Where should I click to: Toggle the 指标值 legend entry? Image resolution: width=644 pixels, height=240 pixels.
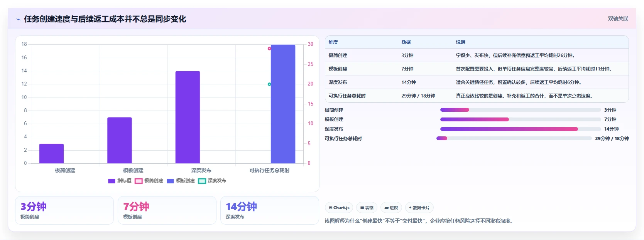120,181
